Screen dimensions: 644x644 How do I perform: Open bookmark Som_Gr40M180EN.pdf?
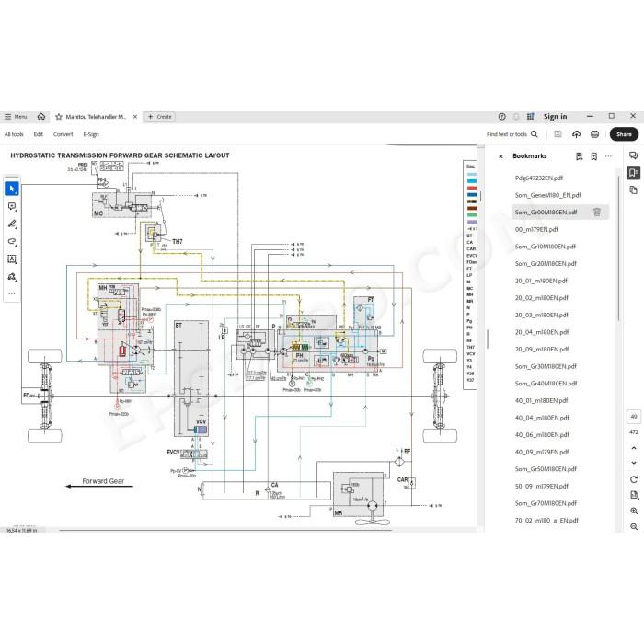(x=546, y=384)
